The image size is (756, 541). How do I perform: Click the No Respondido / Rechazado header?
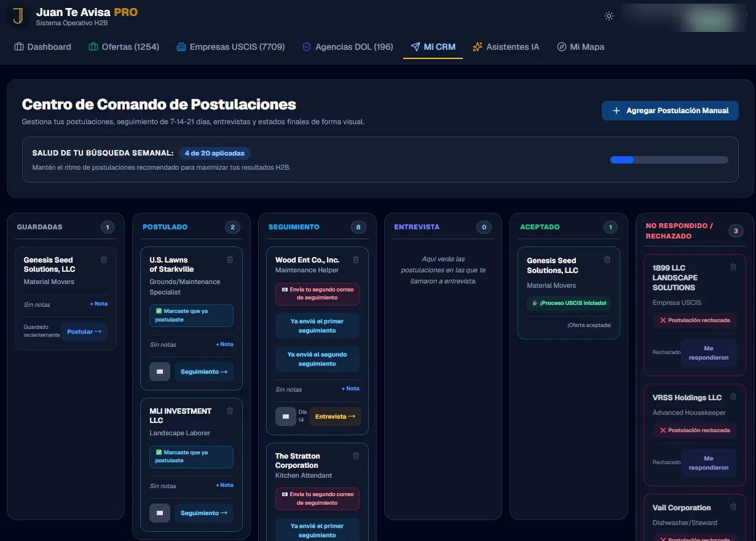[x=679, y=231]
